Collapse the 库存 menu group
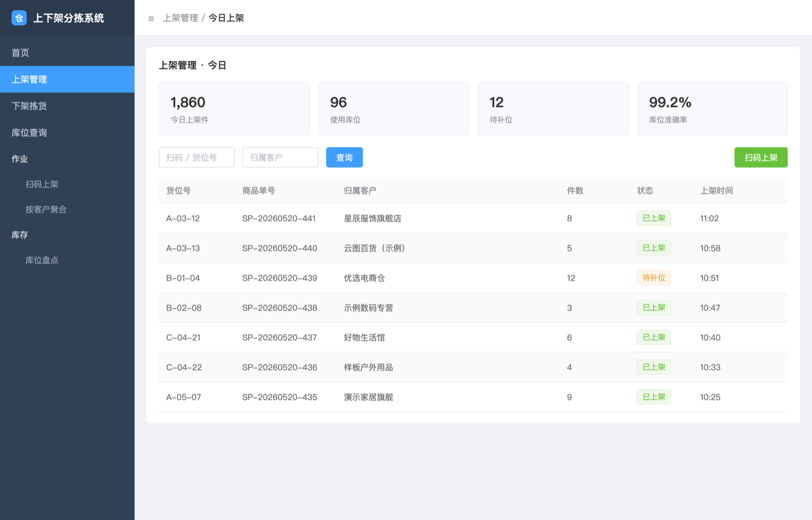 [67, 235]
